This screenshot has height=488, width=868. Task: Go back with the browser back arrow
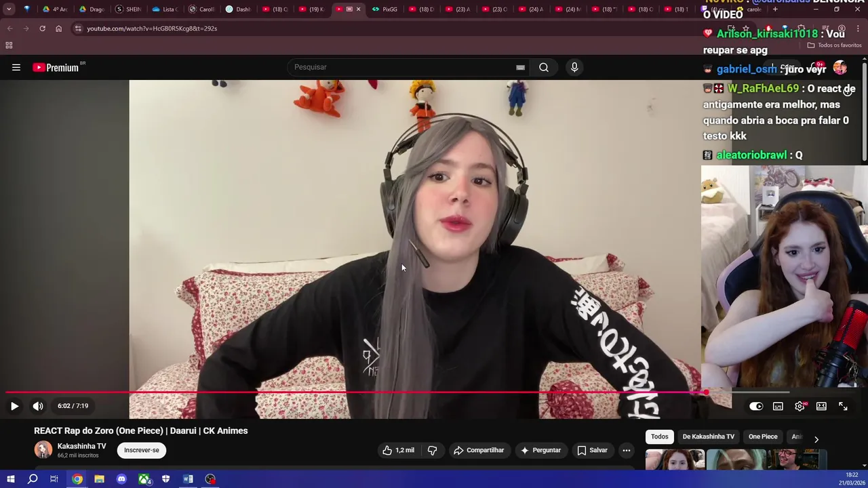point(9,28)
